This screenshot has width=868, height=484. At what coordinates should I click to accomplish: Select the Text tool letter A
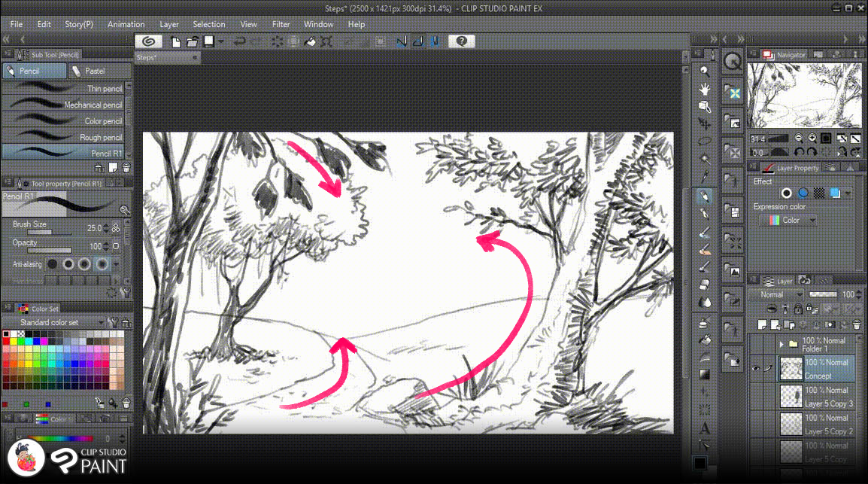704,428
